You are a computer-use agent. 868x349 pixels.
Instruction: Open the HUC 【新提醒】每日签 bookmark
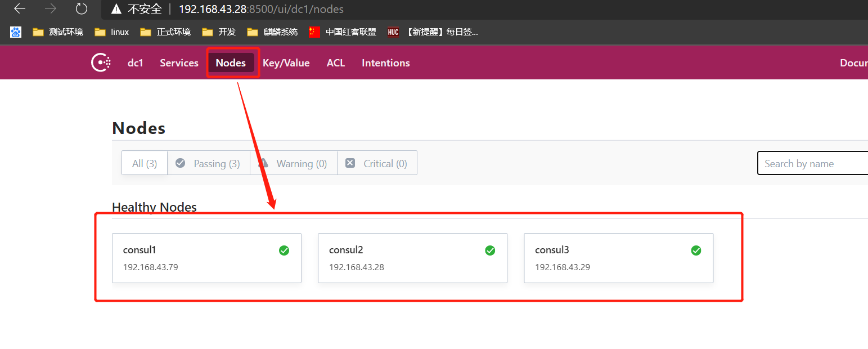coord(433,32)
